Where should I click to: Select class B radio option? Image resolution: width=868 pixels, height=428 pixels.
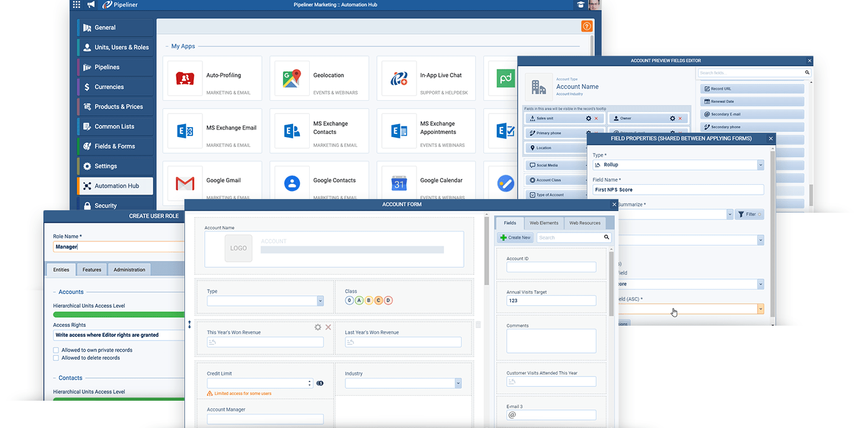(x=369, y=300)
